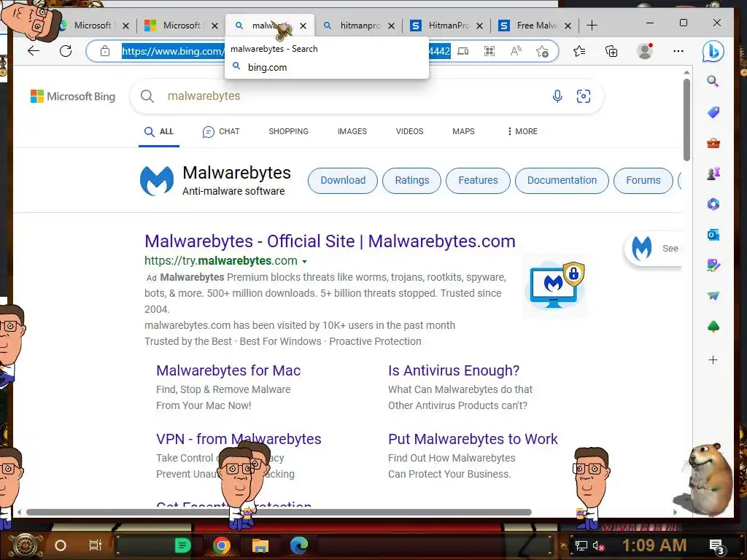Open the Collections icon in the toolbar
This screenshot has height=560, width=747.
pyautogui.click(x=611, y=51)
